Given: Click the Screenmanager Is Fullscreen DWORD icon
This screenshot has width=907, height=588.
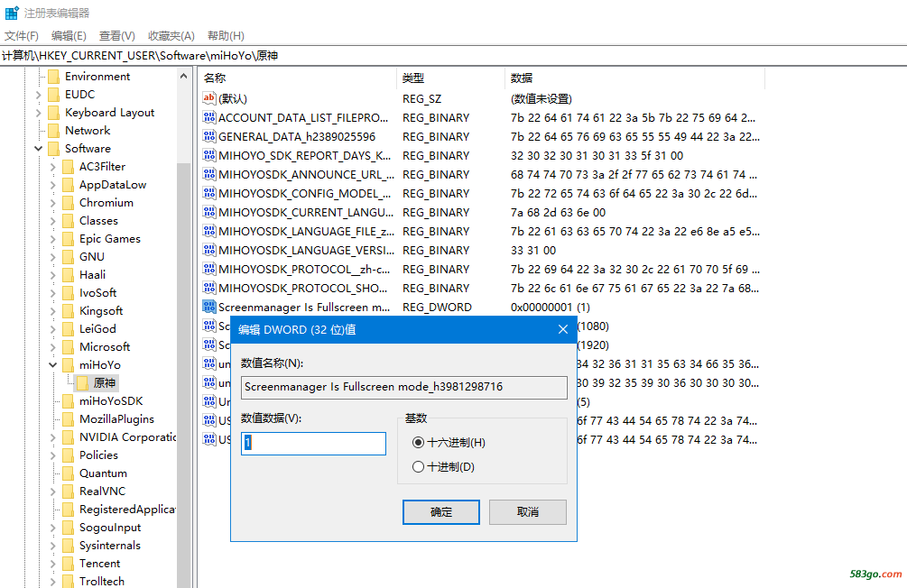Looking at the screenshot, I should point(209,307).
